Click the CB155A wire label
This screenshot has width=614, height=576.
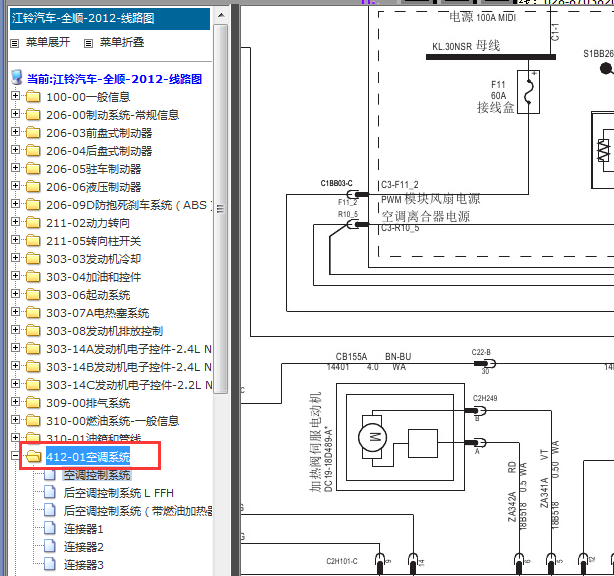[x=351, y=357]
